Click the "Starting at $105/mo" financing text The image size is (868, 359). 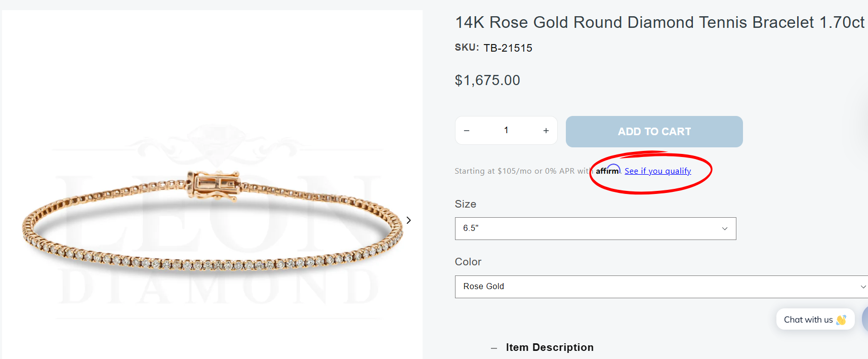pyautogui.click(x=521, y=171)
